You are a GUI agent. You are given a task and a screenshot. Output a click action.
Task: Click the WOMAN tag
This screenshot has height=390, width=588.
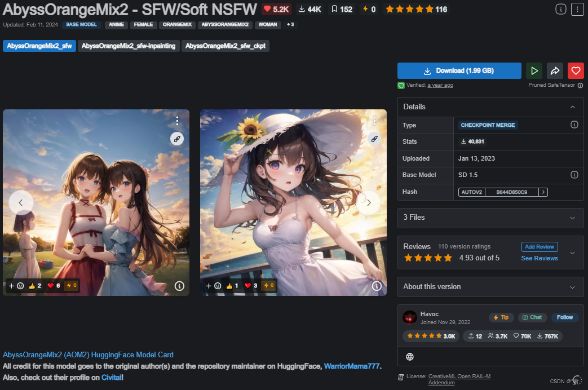(268, 24)
